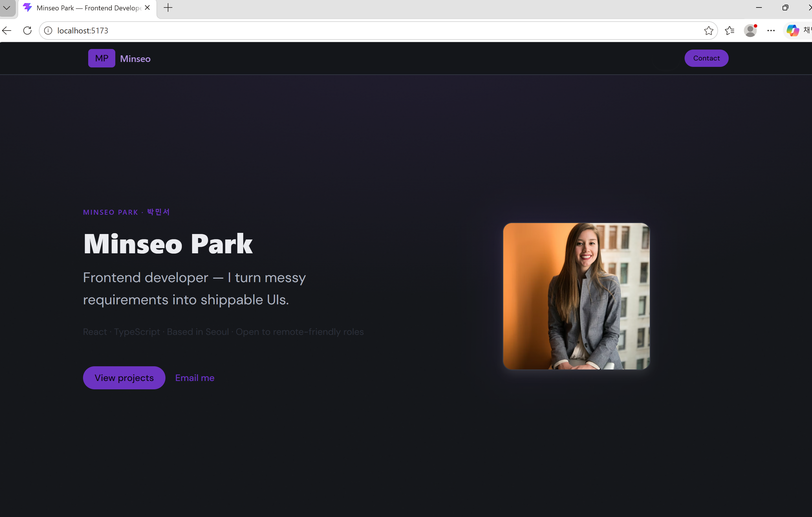The width and height of the screenshot is (812, 517).
Task: Open Settings and more ellipsis menu
Action: point(771,31)
